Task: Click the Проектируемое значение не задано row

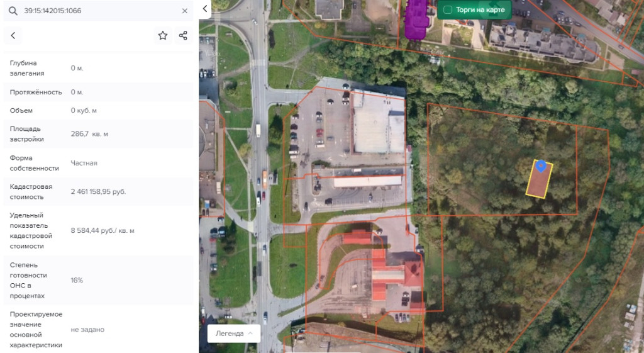Action: (x=98, y=329)
